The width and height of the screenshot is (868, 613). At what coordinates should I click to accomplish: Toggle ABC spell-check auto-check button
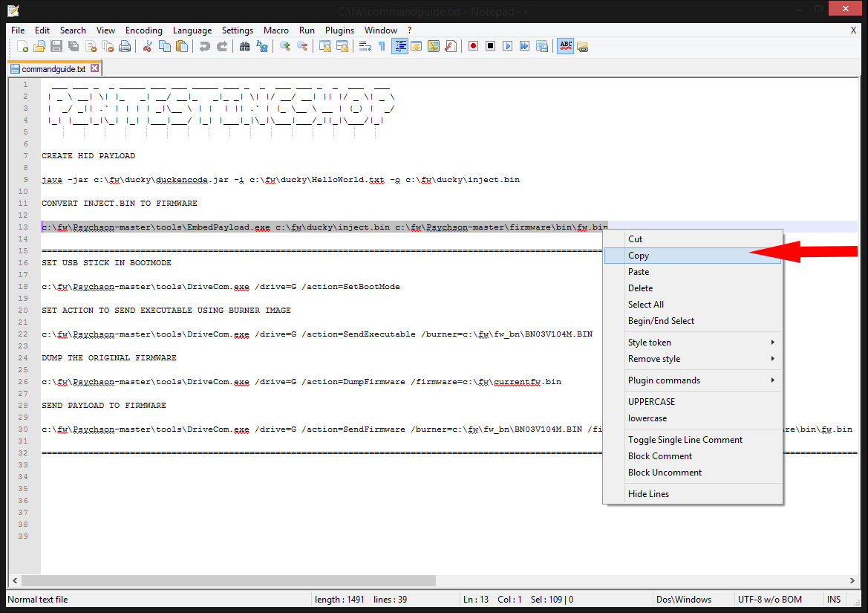coord(565,46)
